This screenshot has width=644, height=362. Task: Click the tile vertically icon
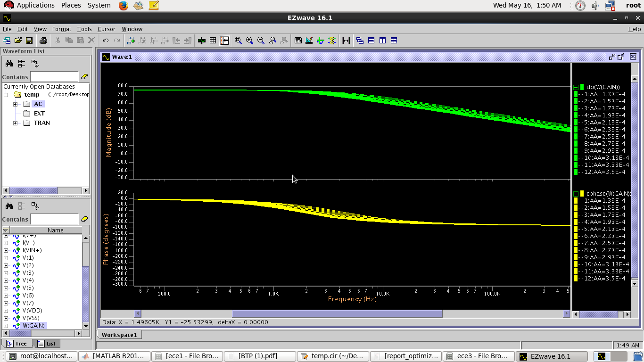[382, 41]
